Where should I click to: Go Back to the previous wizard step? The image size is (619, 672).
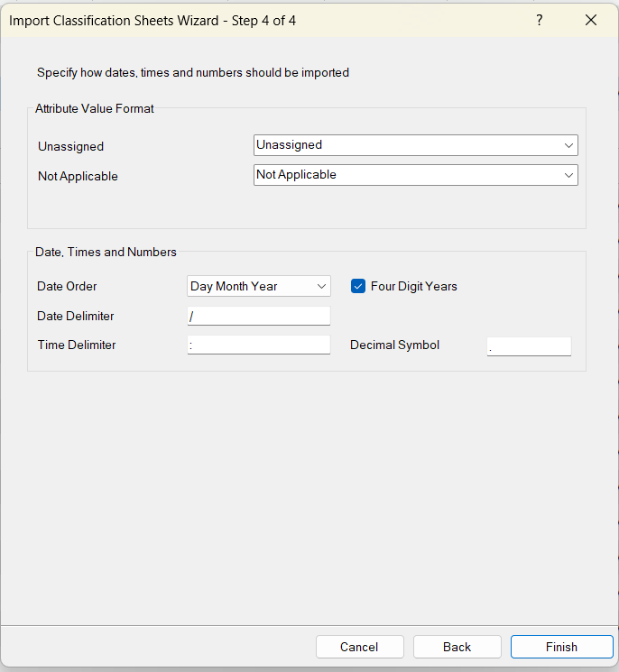[x=457, y=647]
